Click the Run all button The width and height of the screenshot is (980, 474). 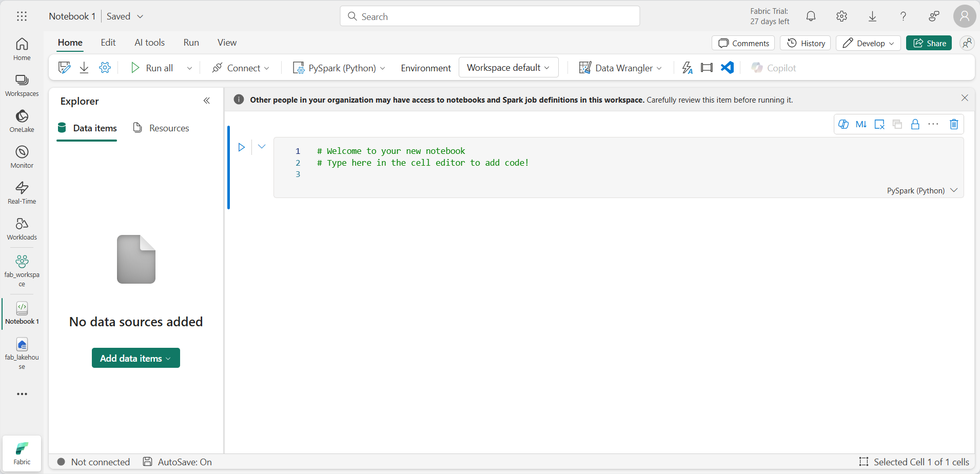coord(152,68)
